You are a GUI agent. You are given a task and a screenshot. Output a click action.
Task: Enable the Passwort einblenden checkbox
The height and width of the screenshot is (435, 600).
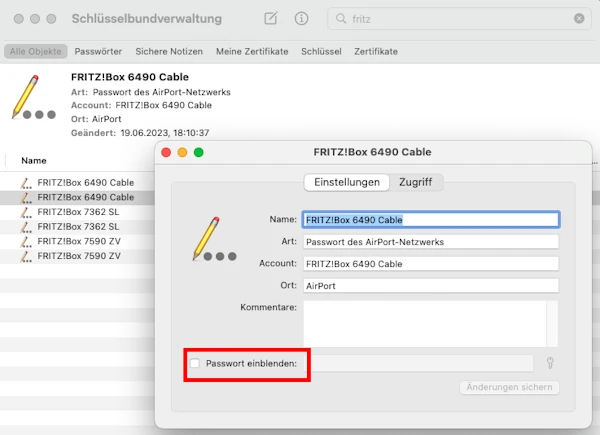tap(195, 363)
